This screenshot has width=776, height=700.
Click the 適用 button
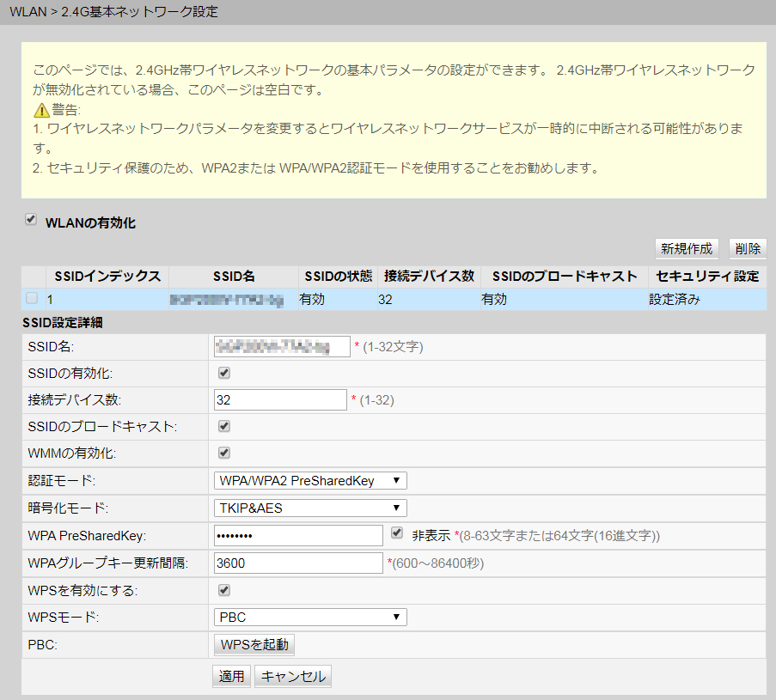[x=232, y=676]
